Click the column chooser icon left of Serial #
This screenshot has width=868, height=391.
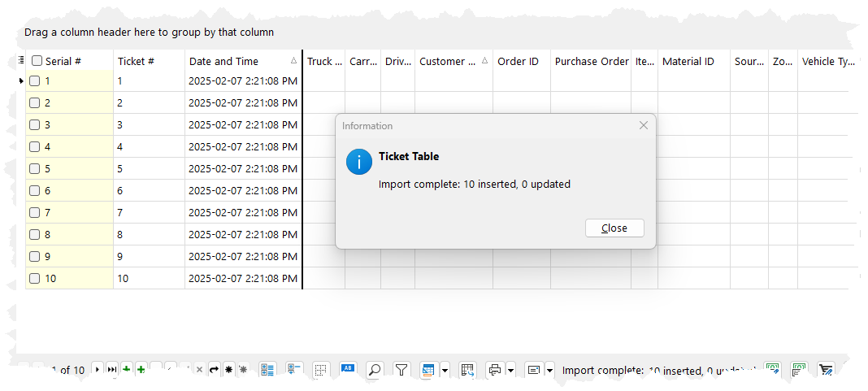pyautogui.click(x=21, y=60)
